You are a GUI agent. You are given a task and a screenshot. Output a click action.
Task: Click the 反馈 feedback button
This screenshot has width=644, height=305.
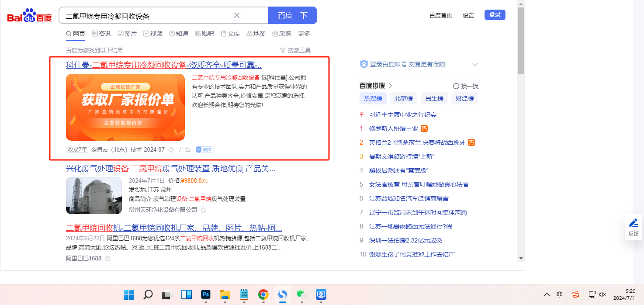click(x=634, y=227)
